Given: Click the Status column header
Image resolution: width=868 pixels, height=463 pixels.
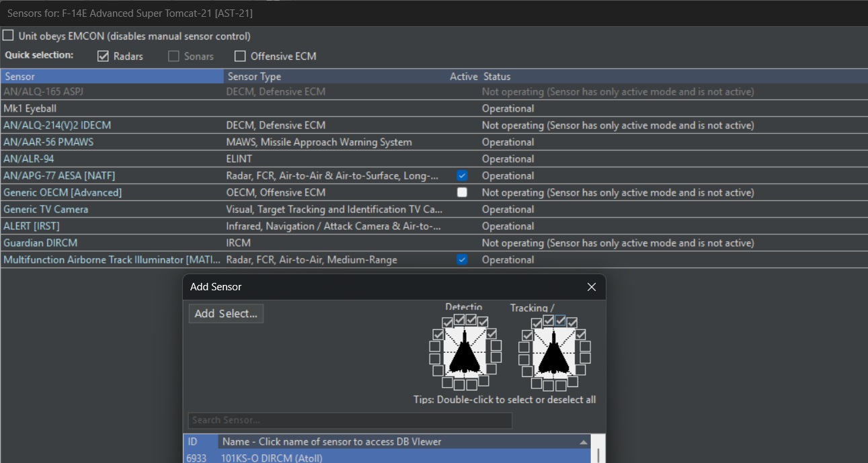Looking at the screenshot, I should [x=674, y=77].
